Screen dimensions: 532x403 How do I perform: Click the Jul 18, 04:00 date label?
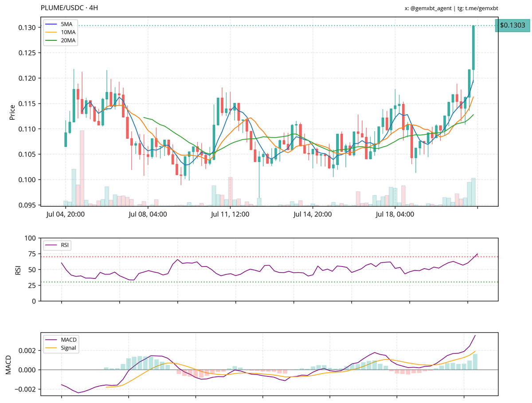click(x=395, y=215)
